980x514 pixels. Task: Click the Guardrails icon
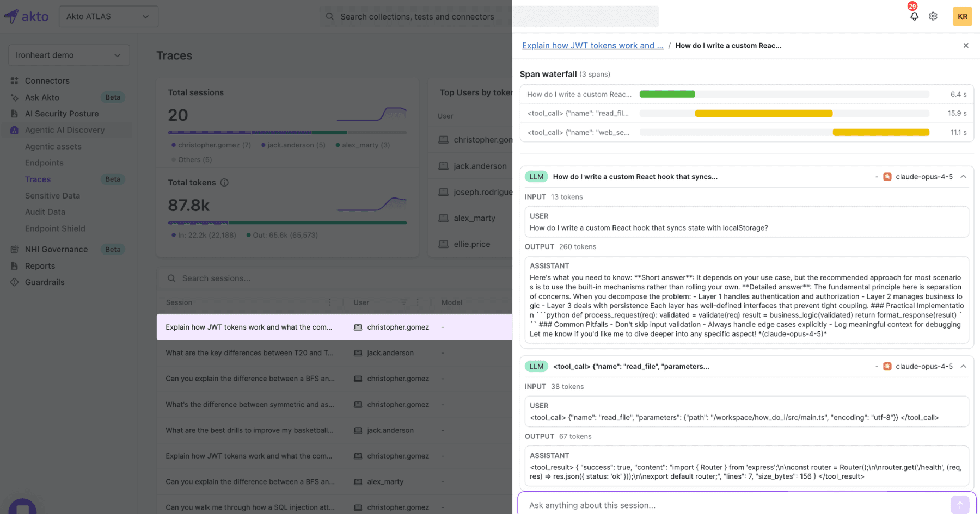15,282
